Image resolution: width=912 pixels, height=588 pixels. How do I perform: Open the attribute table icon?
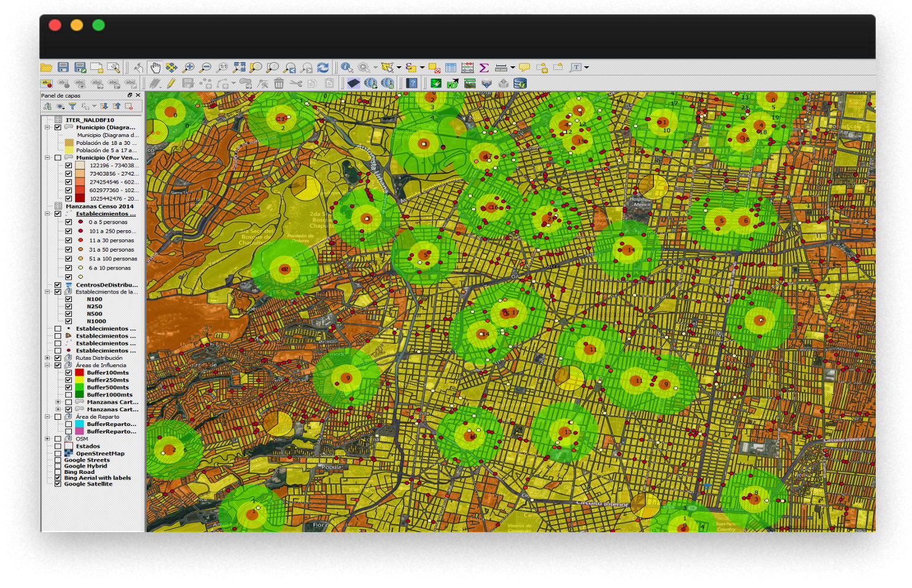(450, 68)
